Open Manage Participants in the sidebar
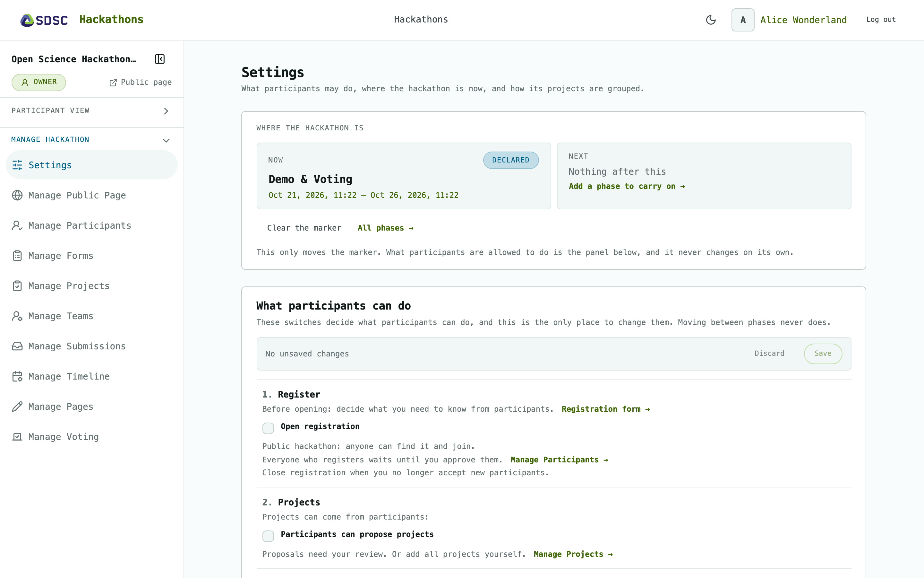 (x=92, y=225)
